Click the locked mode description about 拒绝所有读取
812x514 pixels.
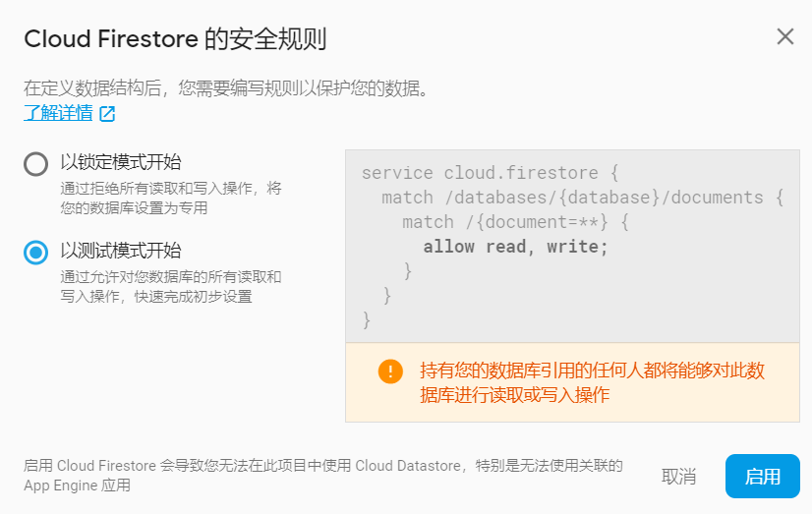171,198
